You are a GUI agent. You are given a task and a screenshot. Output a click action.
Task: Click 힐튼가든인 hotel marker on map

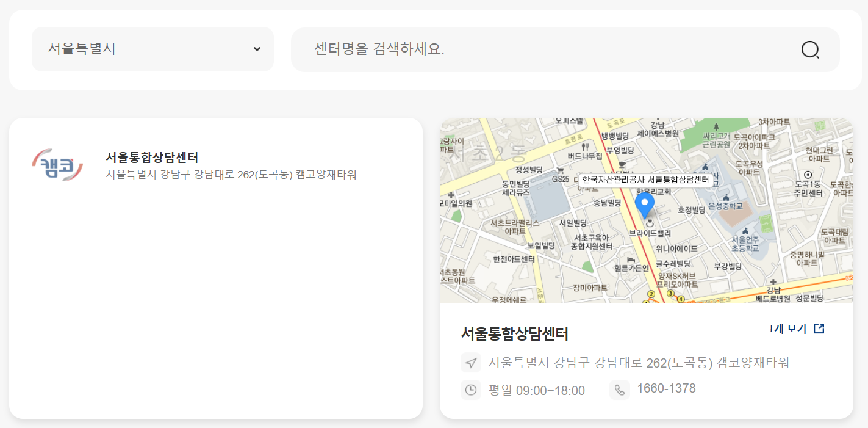[631, 264]
